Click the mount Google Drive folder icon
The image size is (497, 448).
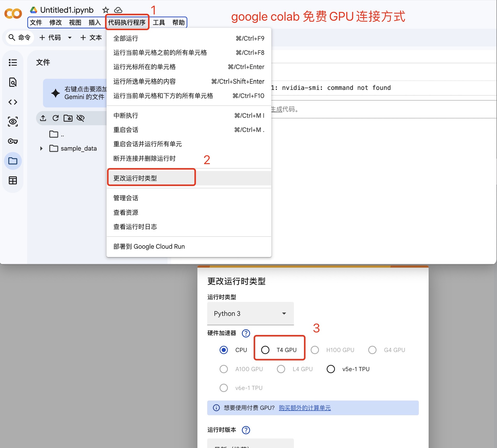(x=68, y=118)
